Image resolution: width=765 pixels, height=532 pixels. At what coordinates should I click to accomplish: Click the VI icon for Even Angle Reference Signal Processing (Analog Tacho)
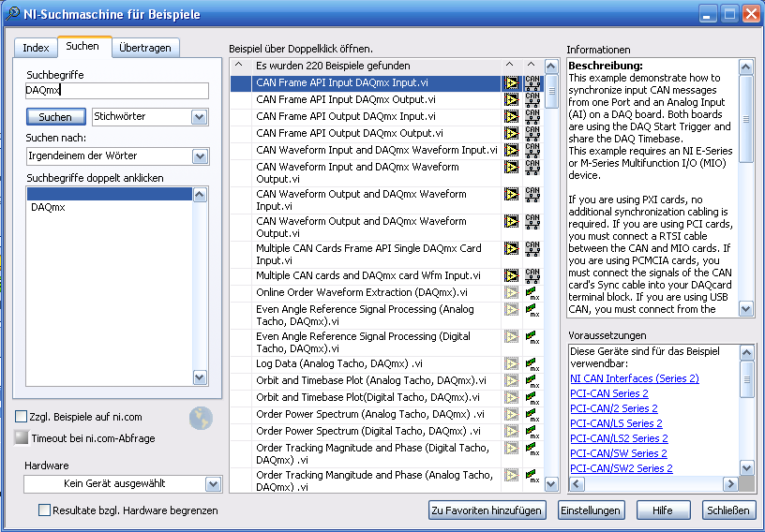511,310
